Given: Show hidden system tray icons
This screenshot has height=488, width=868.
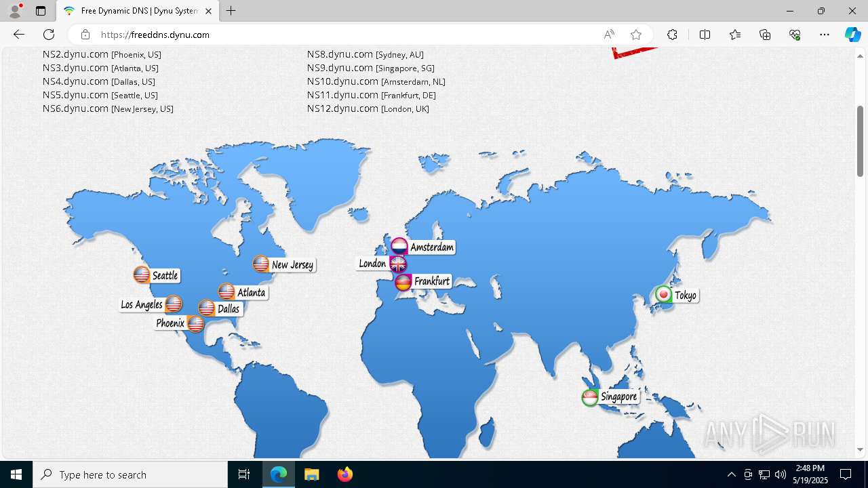Looking at the screenshot, I should point(731,474).
